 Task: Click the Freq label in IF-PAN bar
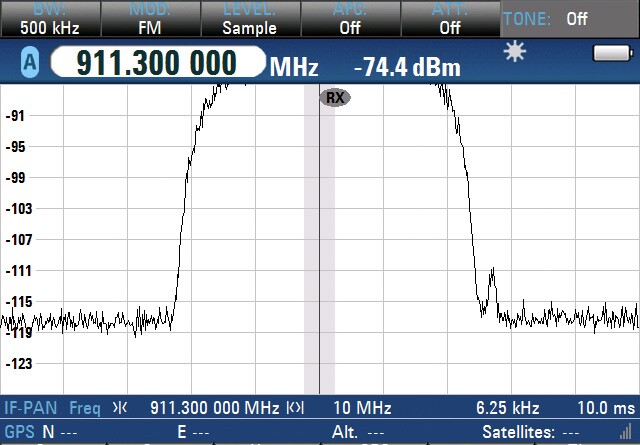[84, 408]
